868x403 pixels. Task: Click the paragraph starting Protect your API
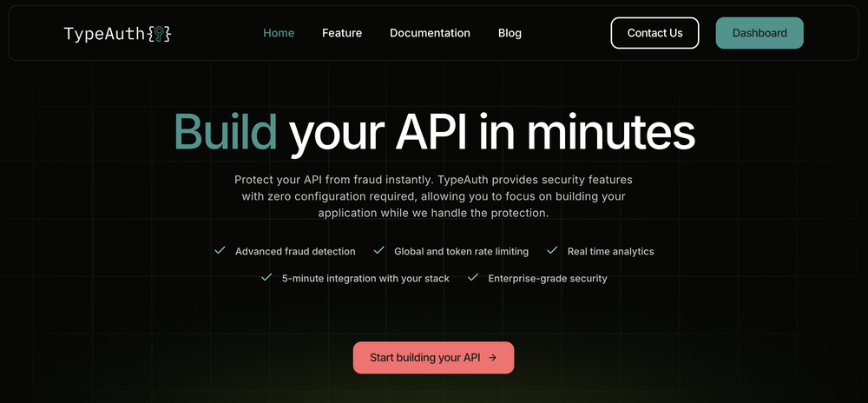coord(433,196)
